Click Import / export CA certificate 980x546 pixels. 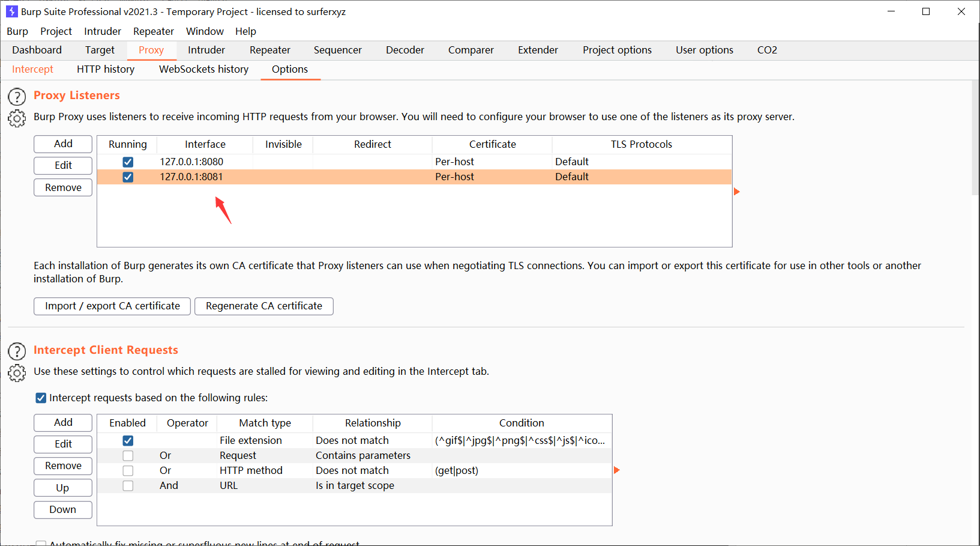pos(112,306)
